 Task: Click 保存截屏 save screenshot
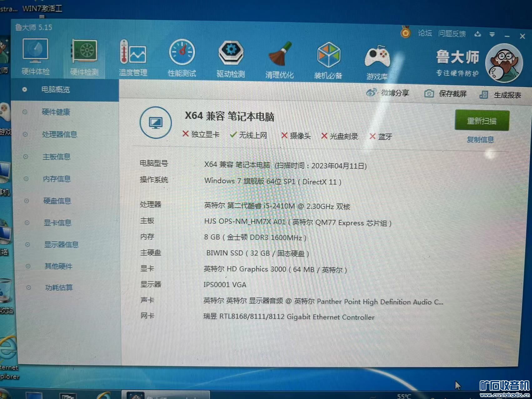445,94
